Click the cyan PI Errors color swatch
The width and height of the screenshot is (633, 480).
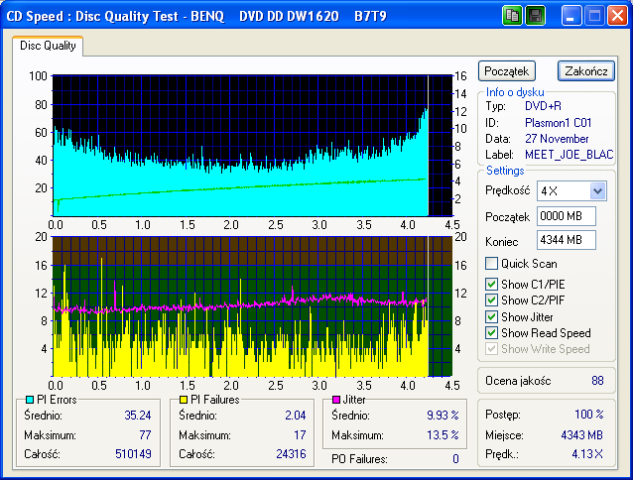point(29,400)
